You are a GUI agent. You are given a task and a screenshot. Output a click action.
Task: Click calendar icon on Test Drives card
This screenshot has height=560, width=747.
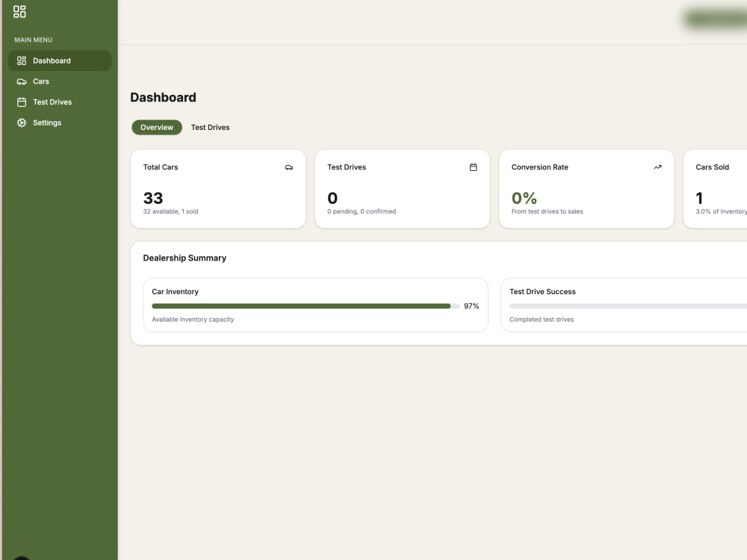(473, 167)
